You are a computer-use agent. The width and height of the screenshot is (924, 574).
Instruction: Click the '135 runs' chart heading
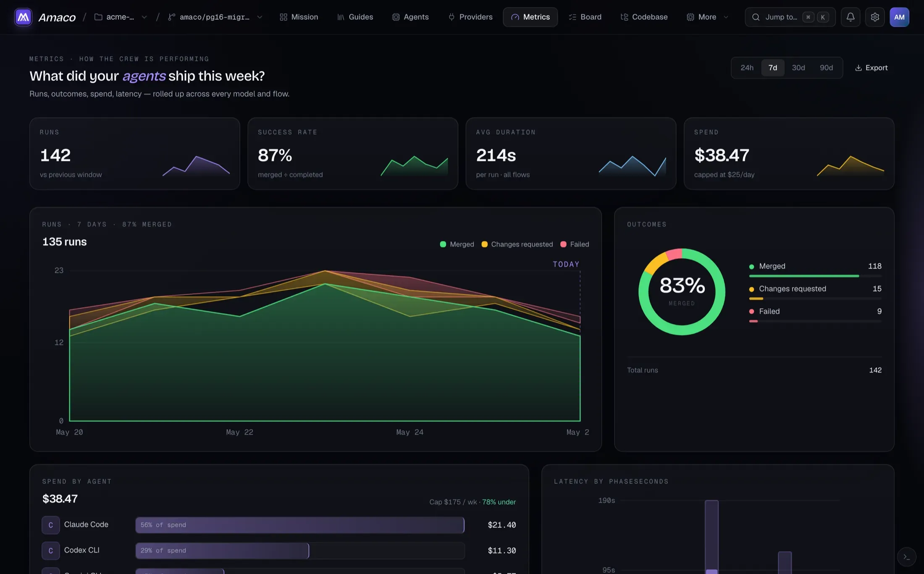pyautogui.click(x=64, y=242)
